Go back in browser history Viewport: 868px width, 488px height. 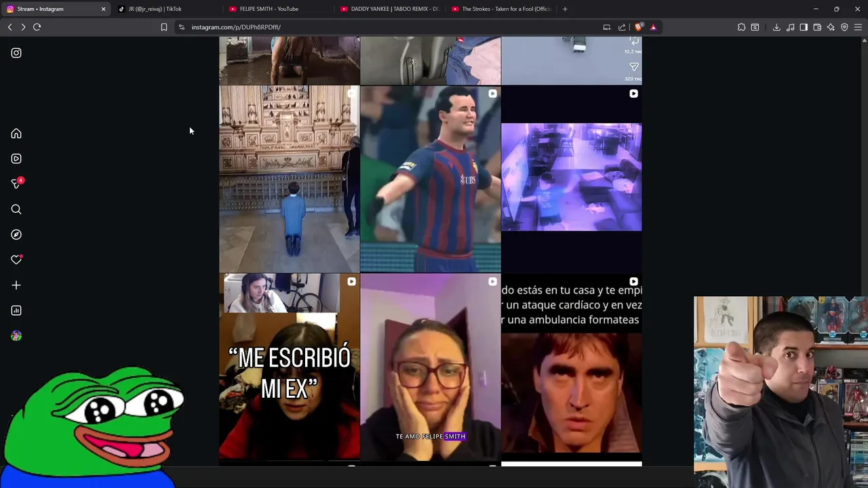coord(9,27)
